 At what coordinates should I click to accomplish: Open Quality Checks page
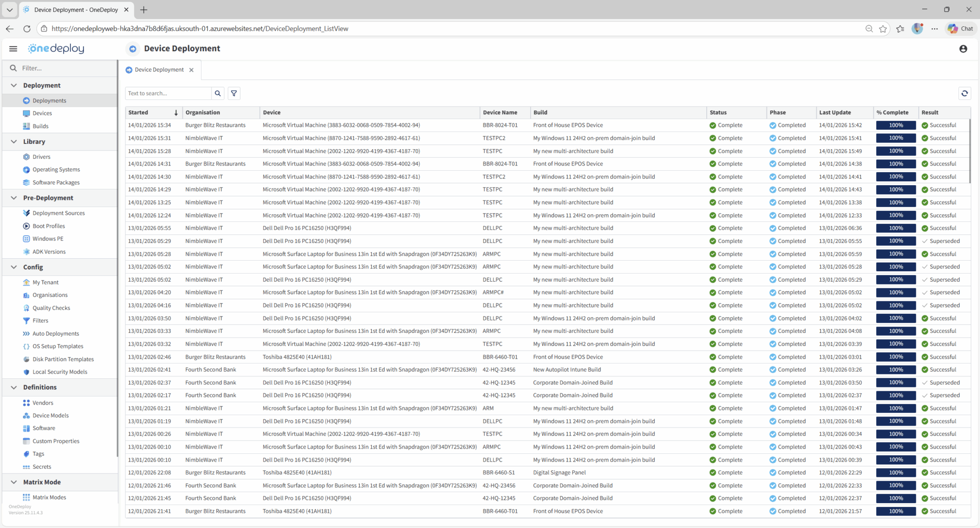tap(51, 308)
